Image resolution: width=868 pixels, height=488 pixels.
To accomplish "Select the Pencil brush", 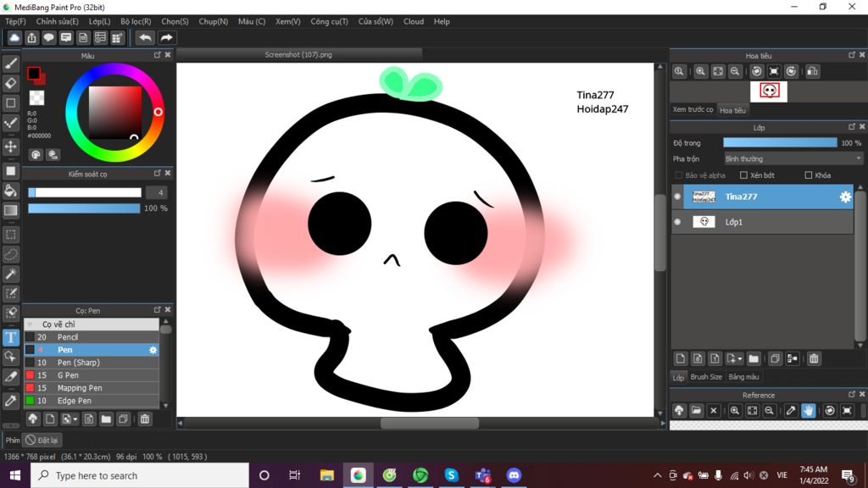I will tap(92, 337).
